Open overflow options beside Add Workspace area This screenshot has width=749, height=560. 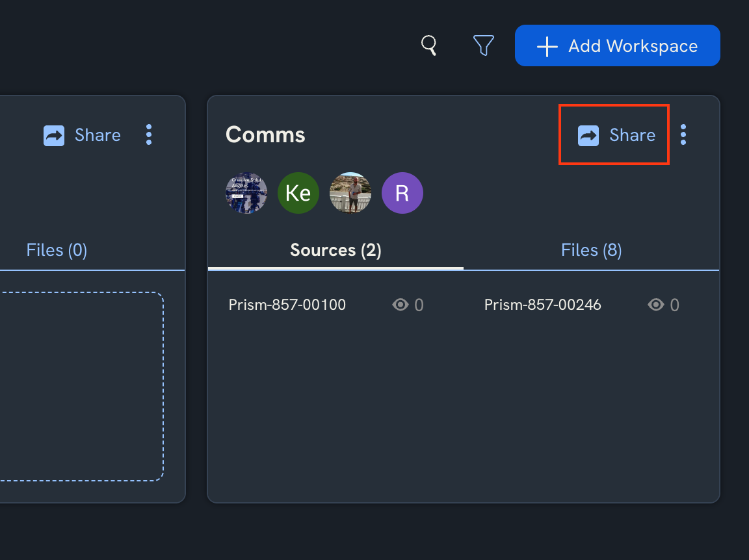(683, 134)
